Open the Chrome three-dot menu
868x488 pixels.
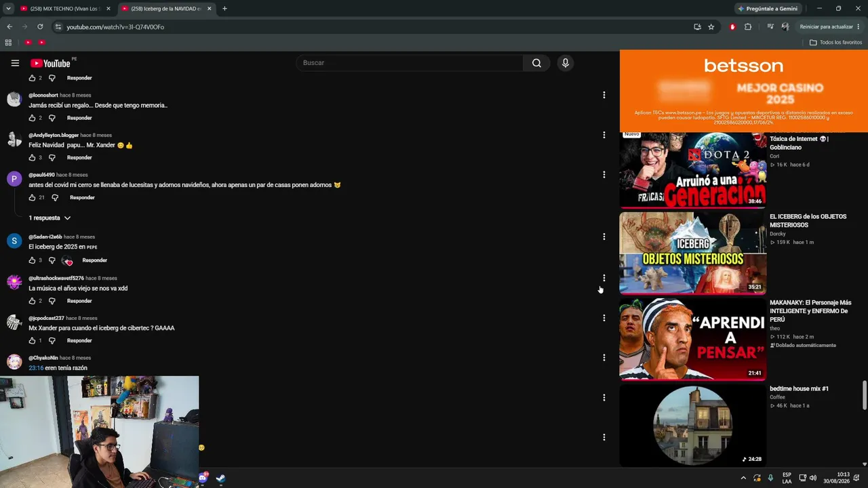point(859,27)
